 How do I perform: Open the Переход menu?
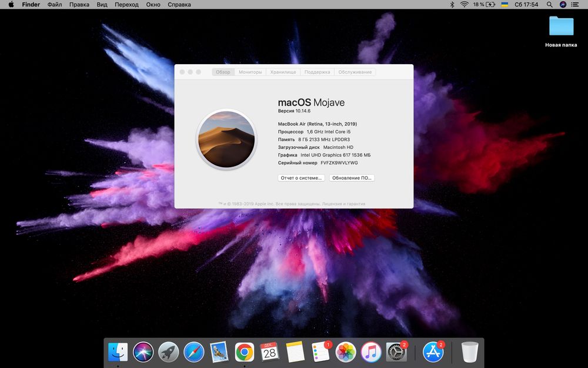pyautogui.click(x=126, y=5)
